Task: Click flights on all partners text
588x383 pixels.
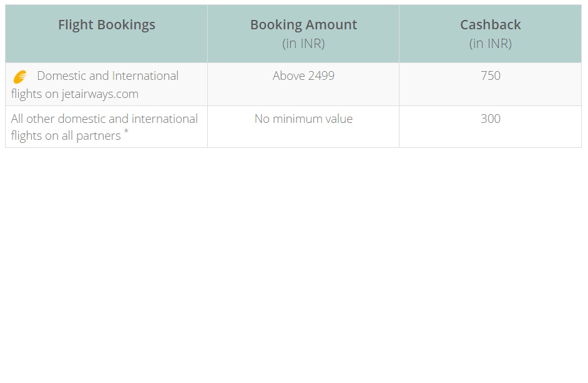Action: (66, 135)
